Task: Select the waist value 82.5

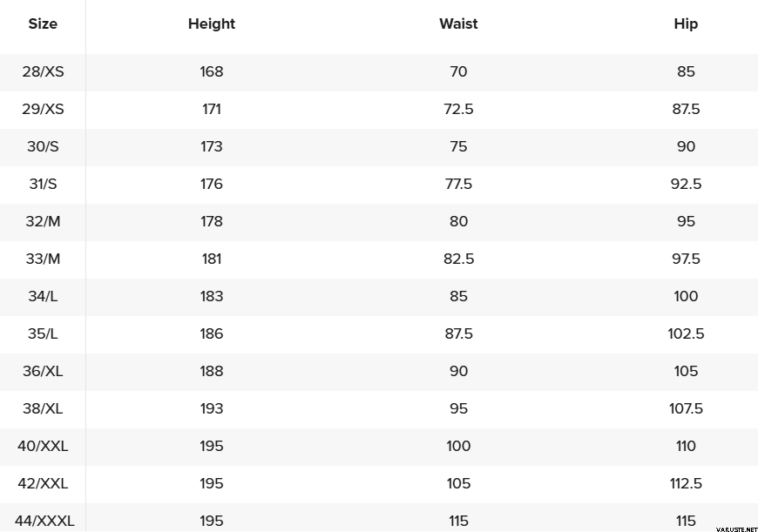Action: point(458,259)
